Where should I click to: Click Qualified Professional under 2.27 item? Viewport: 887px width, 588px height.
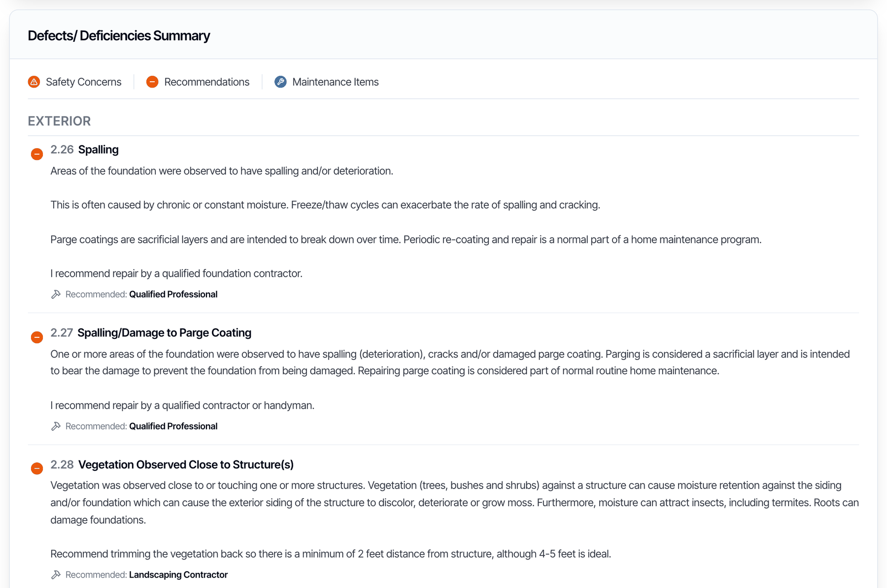tap(173, 426)
